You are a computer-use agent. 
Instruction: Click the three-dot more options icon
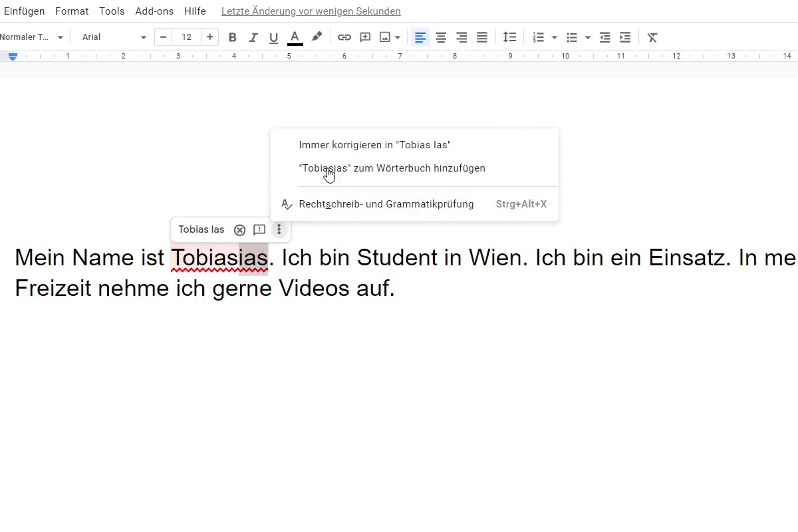279,230
